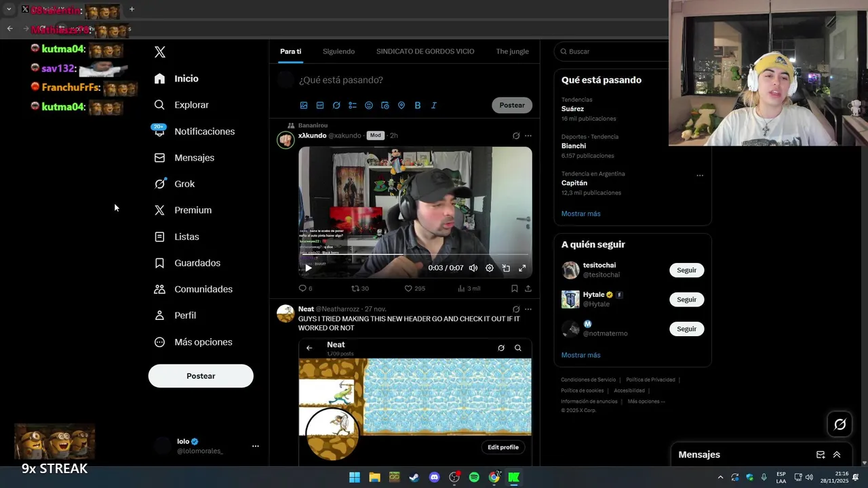Open video settings gear
868x488 pixels.
[x=490, y=268]
